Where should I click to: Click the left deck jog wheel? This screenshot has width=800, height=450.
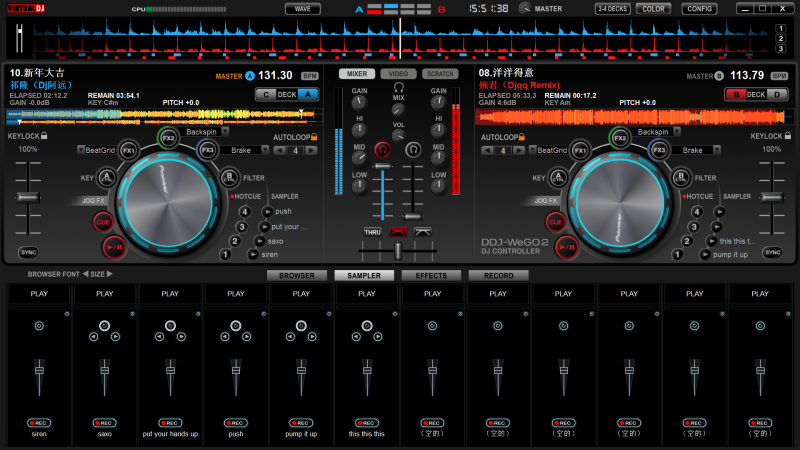tap(168, 204)
